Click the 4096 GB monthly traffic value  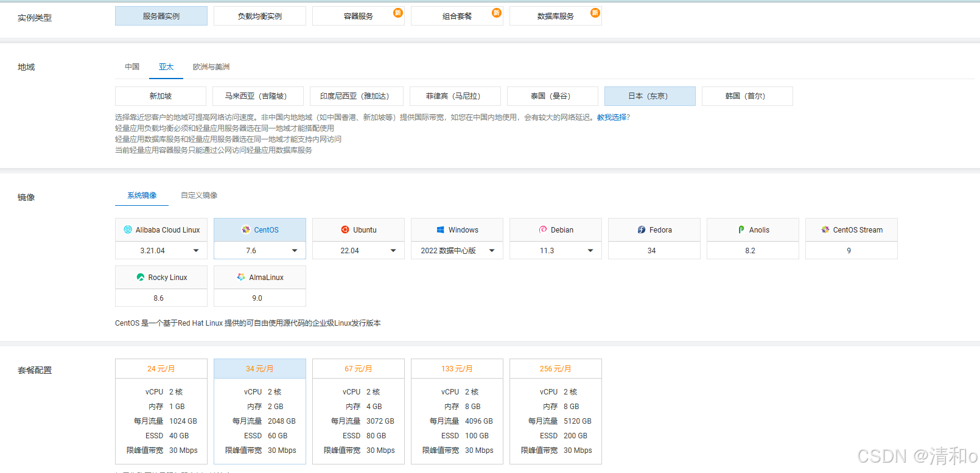point(479,421)
